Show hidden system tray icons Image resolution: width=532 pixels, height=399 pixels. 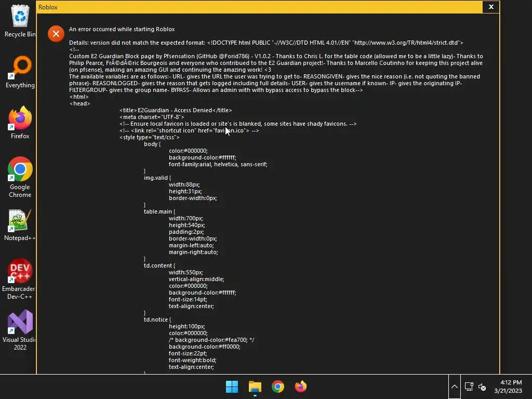(455, 387)
